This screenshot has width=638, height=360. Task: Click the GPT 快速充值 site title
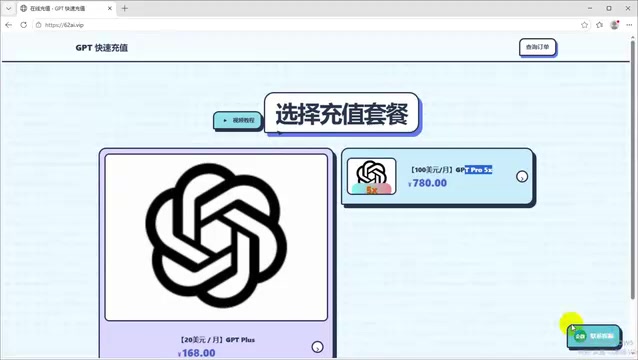[102, 48]
